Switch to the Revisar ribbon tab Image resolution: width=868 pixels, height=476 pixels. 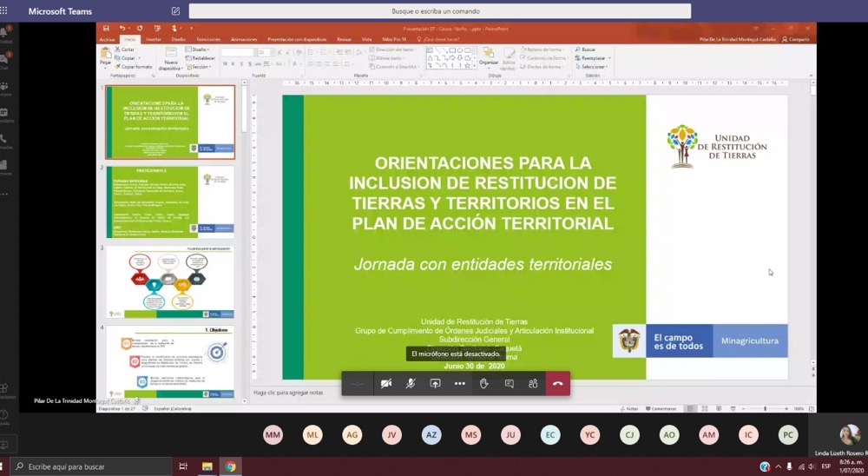pyautogui.click(x=344, y=39)
